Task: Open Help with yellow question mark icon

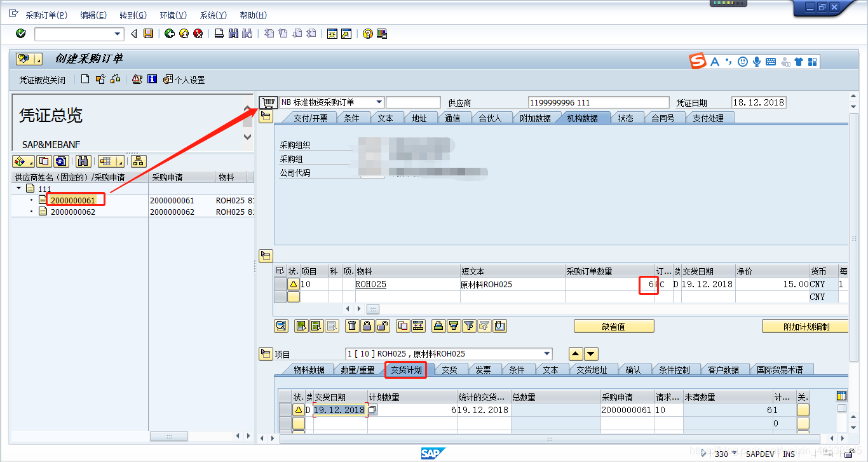Action: coord(367,34)
